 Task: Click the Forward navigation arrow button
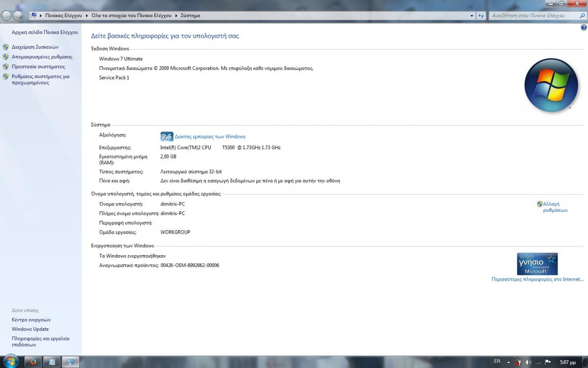pyautogui.click(x=18, y=16)
